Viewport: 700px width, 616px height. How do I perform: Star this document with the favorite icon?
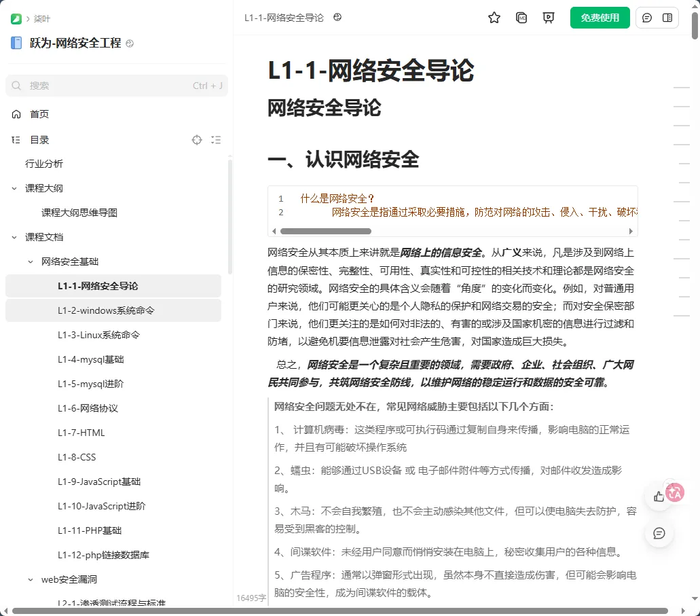[x=494, y=18]
